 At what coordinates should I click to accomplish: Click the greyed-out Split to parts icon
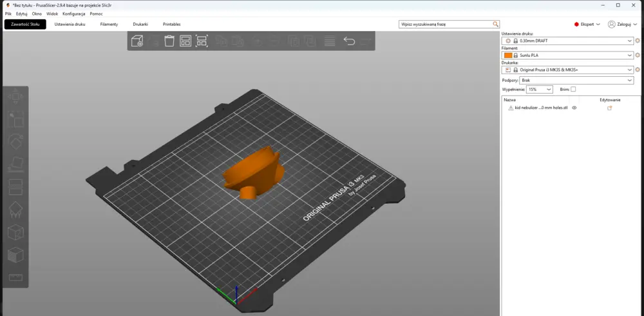tap(310, 41)
